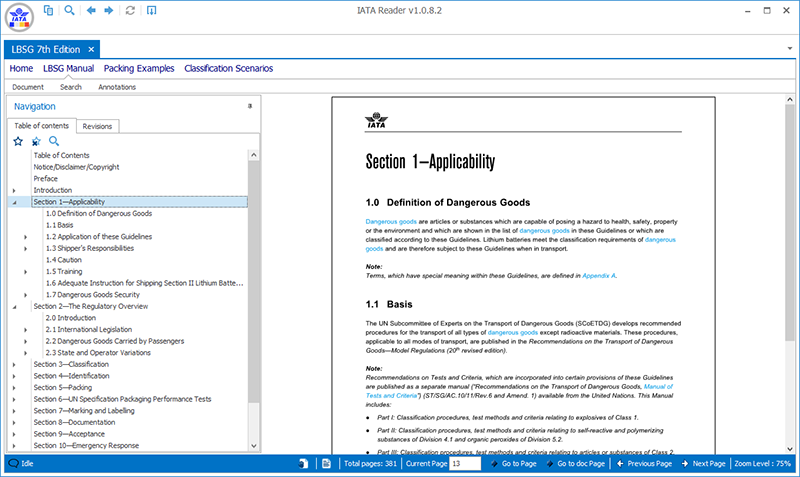
Task: Click the Idle status icon
Action: click(x=13, y=463)
